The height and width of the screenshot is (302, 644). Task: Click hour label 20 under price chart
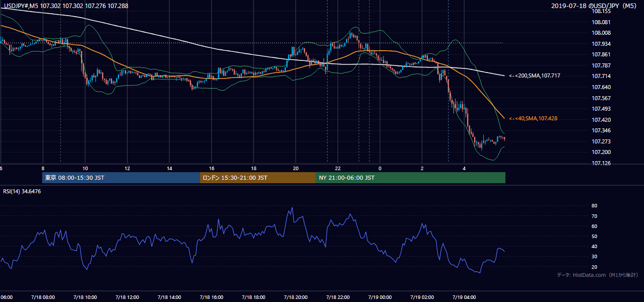click(296, 168)
